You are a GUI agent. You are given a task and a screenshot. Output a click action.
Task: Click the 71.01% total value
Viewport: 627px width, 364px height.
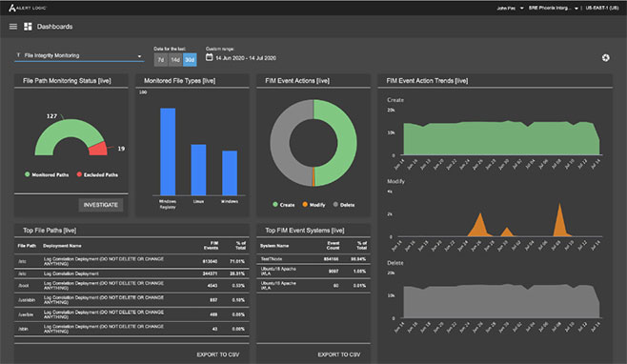coord(237,261)
